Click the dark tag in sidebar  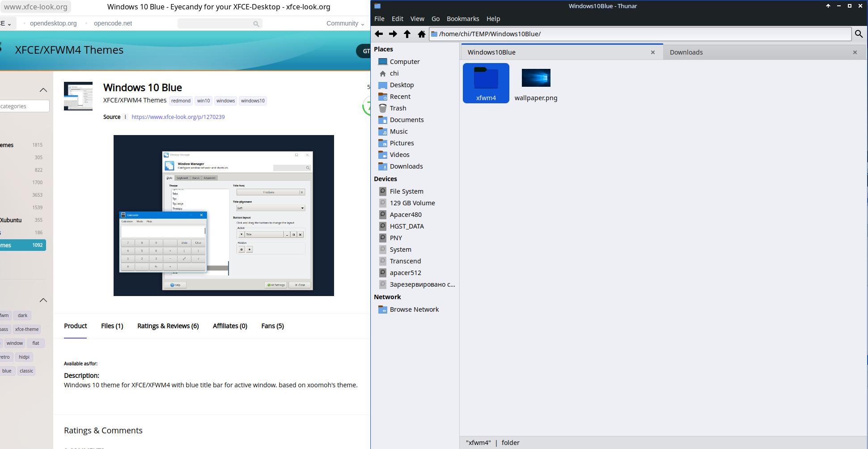coord(22,315)
